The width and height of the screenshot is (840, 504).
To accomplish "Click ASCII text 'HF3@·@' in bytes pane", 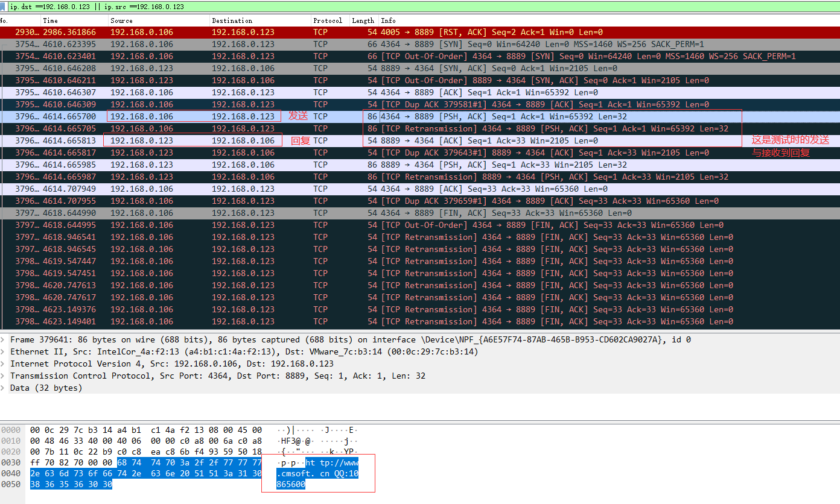I will (296, 441).
